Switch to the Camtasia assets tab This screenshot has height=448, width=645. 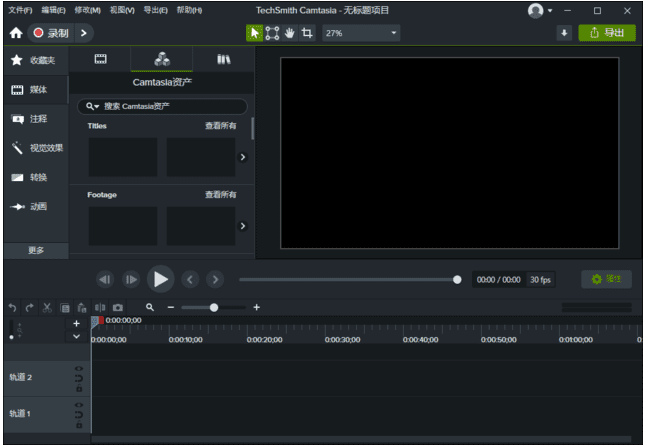(x=162, y=59)
